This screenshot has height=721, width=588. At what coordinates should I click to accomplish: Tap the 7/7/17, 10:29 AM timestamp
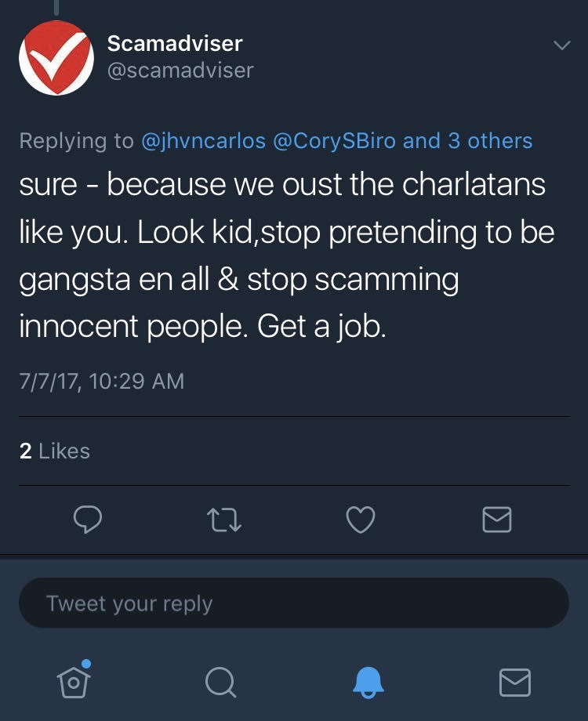(102, 381)
